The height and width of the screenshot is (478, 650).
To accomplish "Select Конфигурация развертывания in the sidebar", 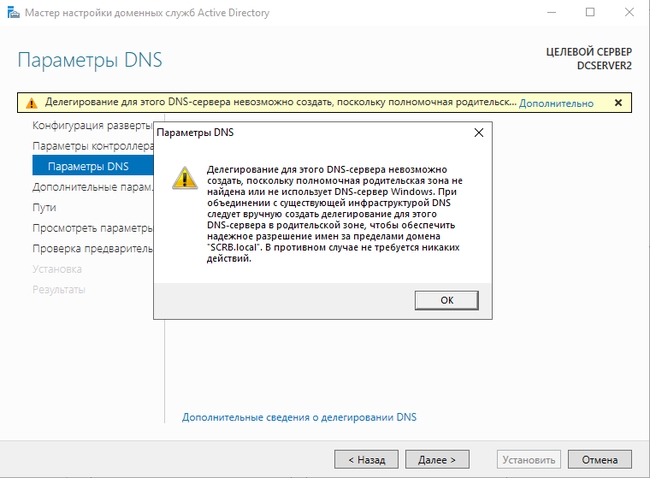I will click(x=92, y=125).
